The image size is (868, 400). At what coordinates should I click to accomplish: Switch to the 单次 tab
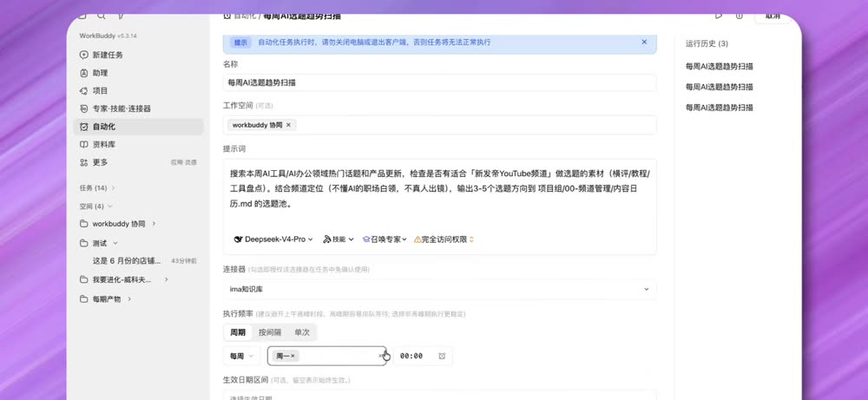click(302, 332)
